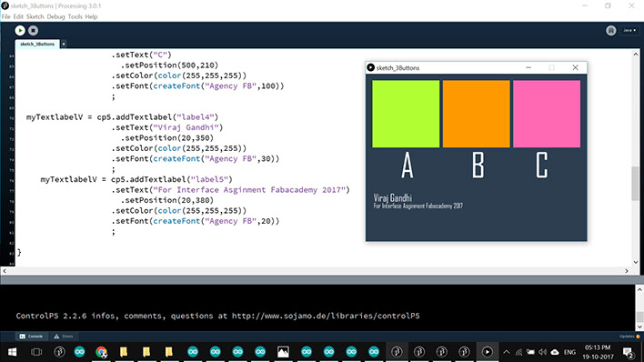644x362 pixels.
Task: Open the OneDrive cloud tray icon
Action: (x=555, y=352)
